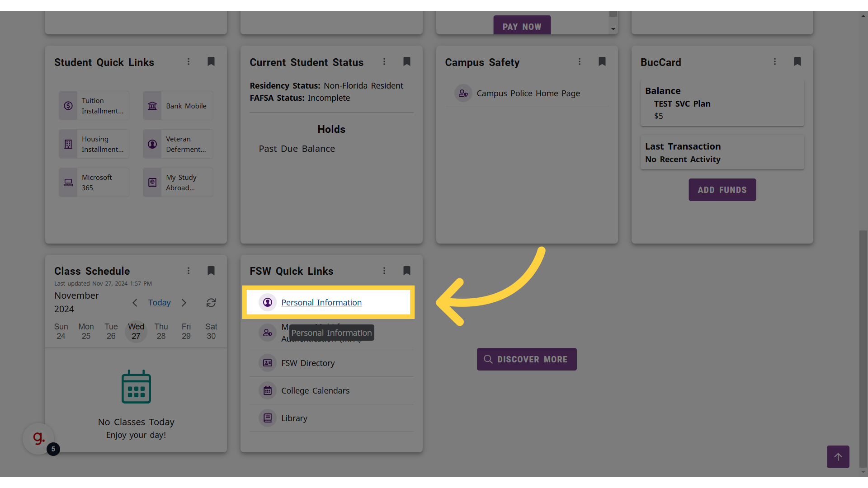
Task: Bookmark the Student Quick Links card
Action: click(x=211, y=61)
